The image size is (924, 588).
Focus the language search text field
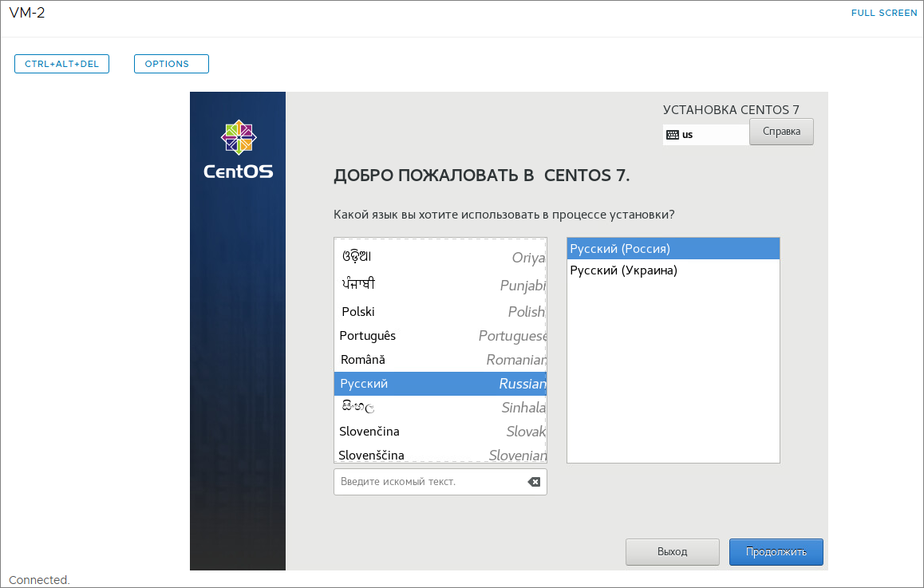click(440, 482)
